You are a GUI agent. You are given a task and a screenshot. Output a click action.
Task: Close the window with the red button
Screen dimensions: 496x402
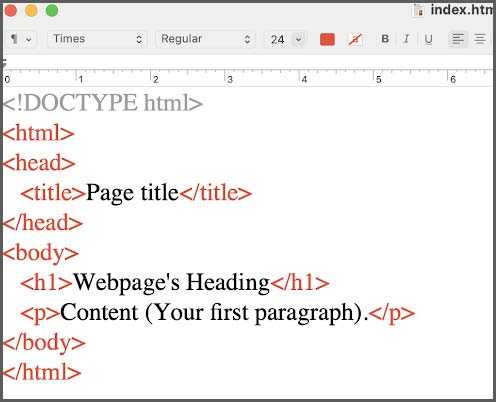coord(10,10)
